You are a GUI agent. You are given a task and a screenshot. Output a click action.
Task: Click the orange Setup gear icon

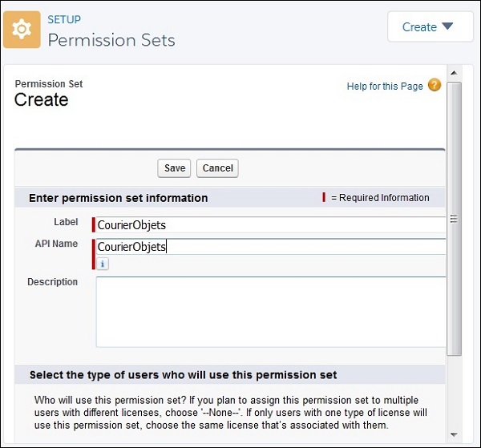click(x=22, y=30)
